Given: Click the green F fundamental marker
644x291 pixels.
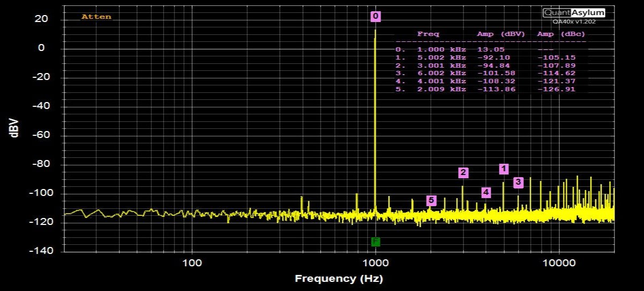Looking at the screenshot, I should point(376,242).
